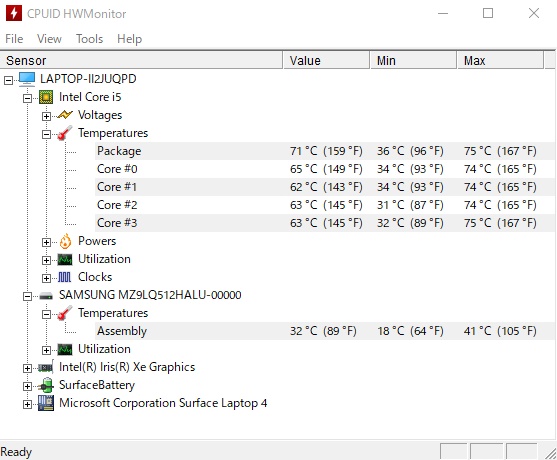557x460 pixels.
Task: Select the Package temperature row
Action: tap(325, 151)
